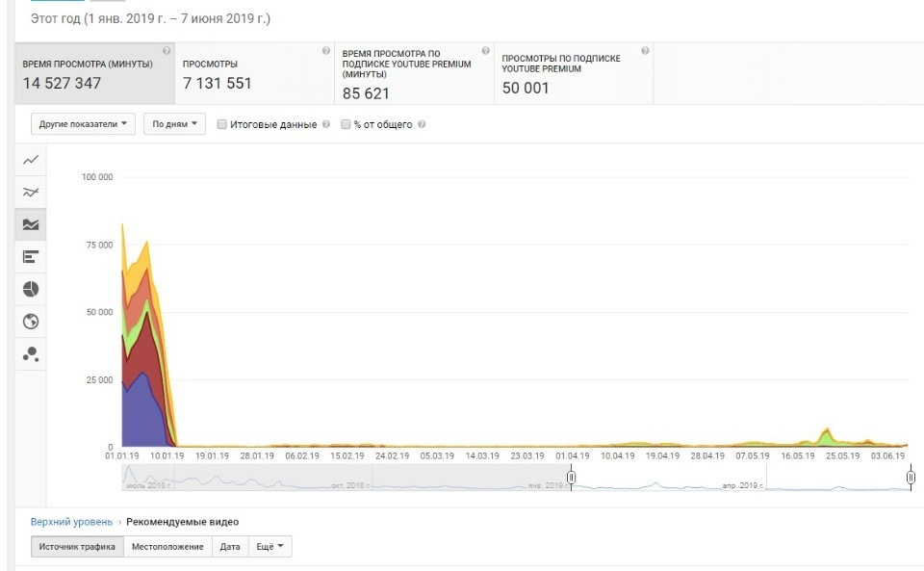The height and width of the screenshot is (571, 924).
Task: Click the right handle of range slider
Action: 911,477
